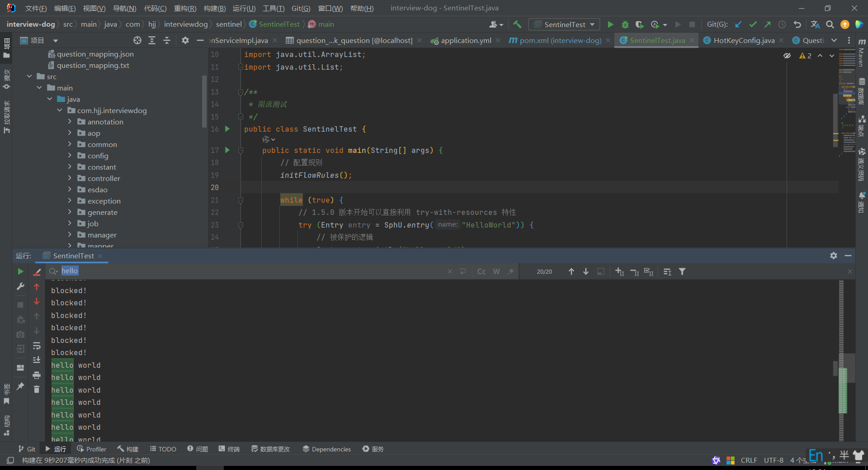
Task: Select question_mapping.json in project tree
Action: [x=95, y=54]
